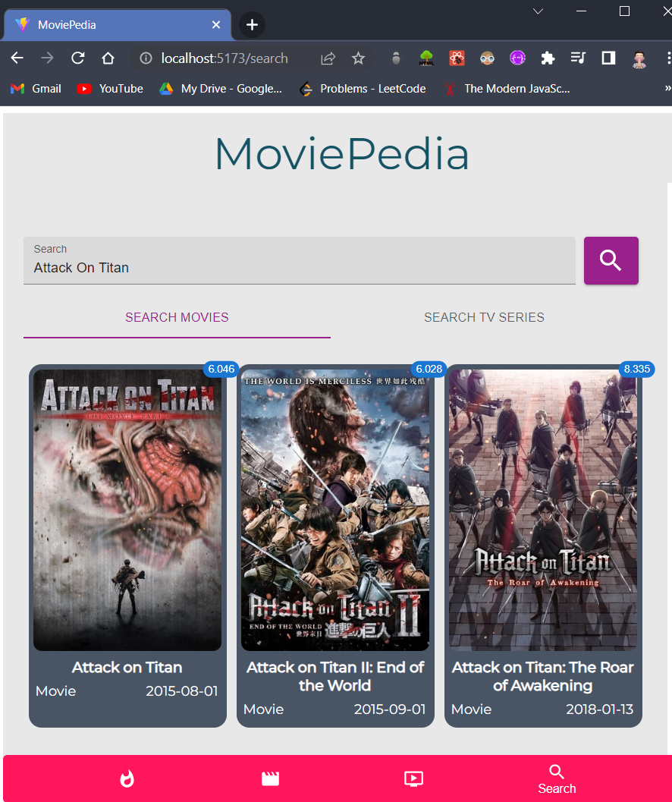Switch to the SEARCH TV SERIES tab
Viewport: 672px width, 802px height.
[484, 317]
